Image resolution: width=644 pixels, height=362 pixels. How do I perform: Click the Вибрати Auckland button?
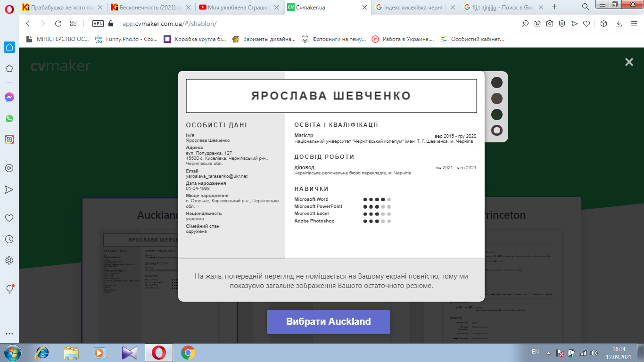click(x=328, y=322)
